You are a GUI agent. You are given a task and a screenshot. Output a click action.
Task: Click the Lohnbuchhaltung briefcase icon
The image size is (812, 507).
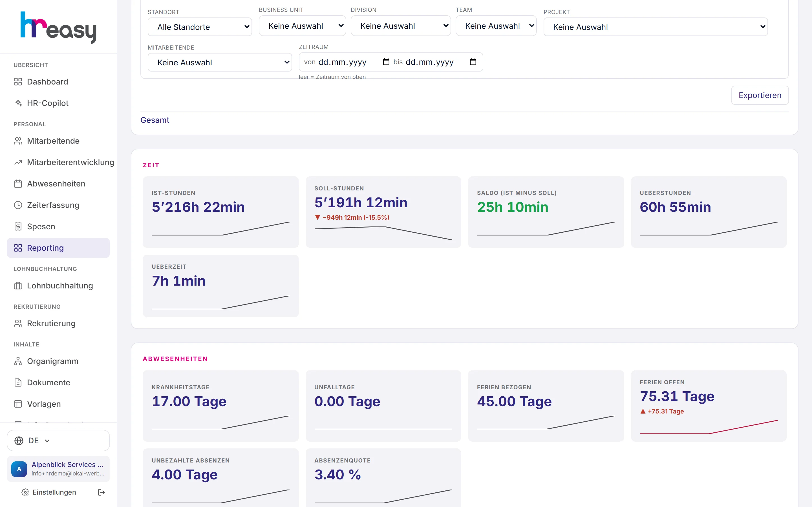pyautogui.click(x=18, y=286)
